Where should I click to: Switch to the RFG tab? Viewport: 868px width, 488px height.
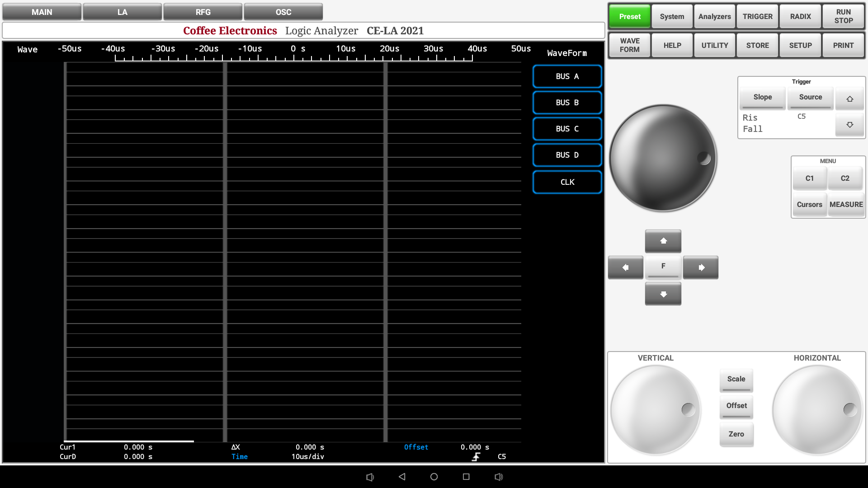click(203, 12)
